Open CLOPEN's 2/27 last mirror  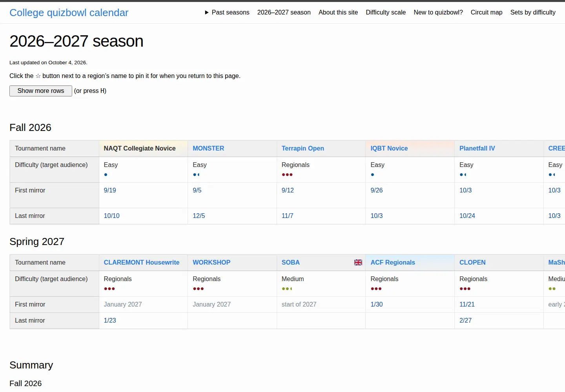pyautogui.click(x=466, y=321)
